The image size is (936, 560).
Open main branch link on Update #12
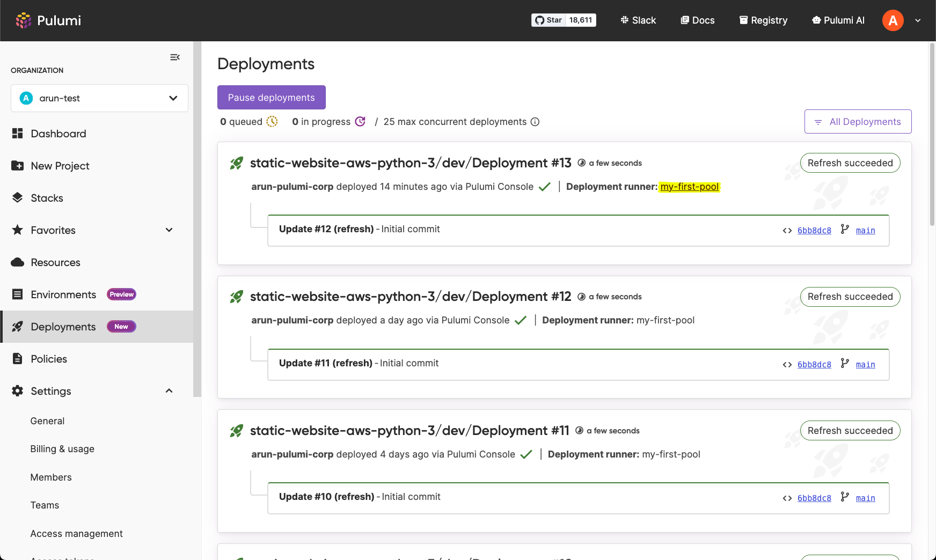[865, 231]
